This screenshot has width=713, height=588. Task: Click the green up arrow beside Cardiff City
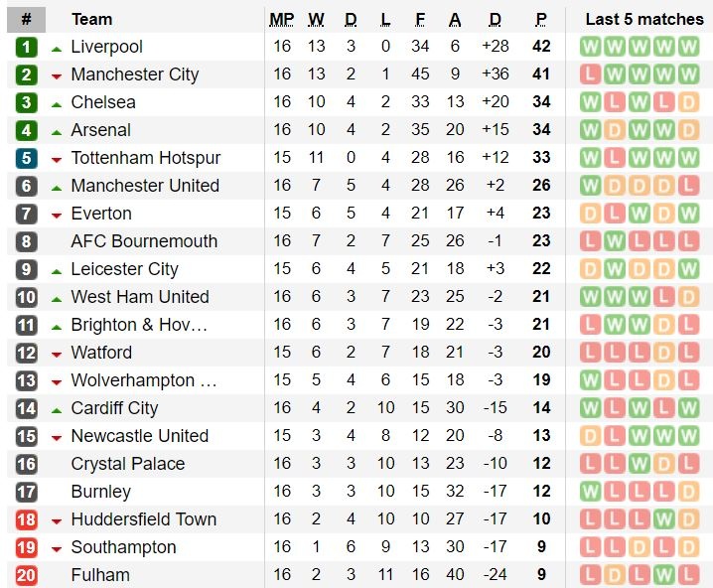click(57, 409)
